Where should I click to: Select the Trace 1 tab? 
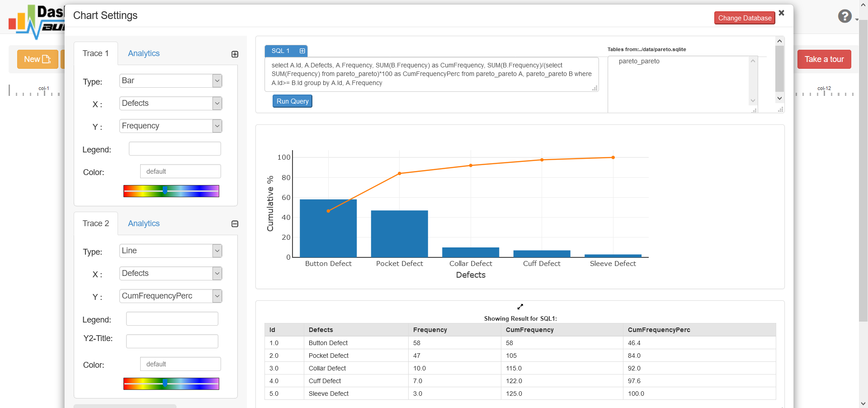tap(96, 53)
